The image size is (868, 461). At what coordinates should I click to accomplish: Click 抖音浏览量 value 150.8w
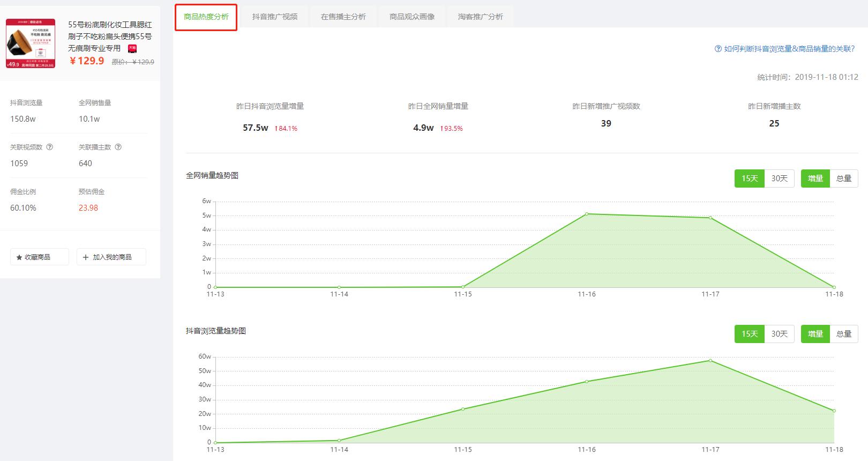click(x=23, y=119)
